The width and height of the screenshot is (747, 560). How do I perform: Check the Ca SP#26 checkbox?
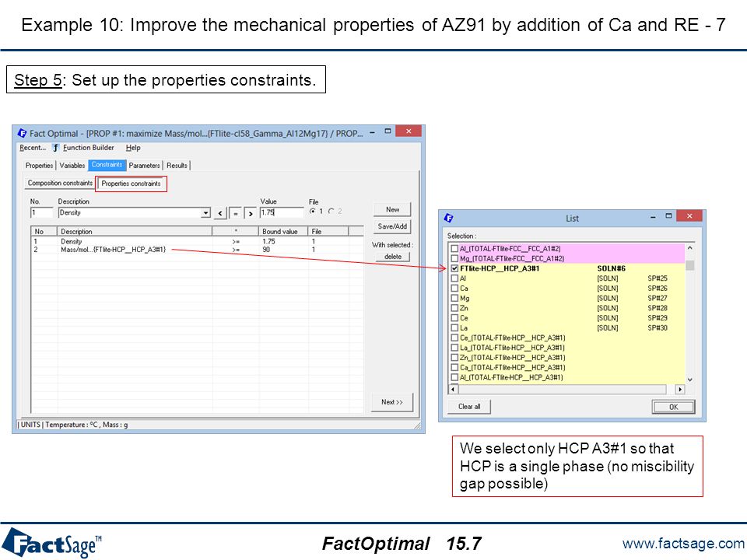point(454,288)
